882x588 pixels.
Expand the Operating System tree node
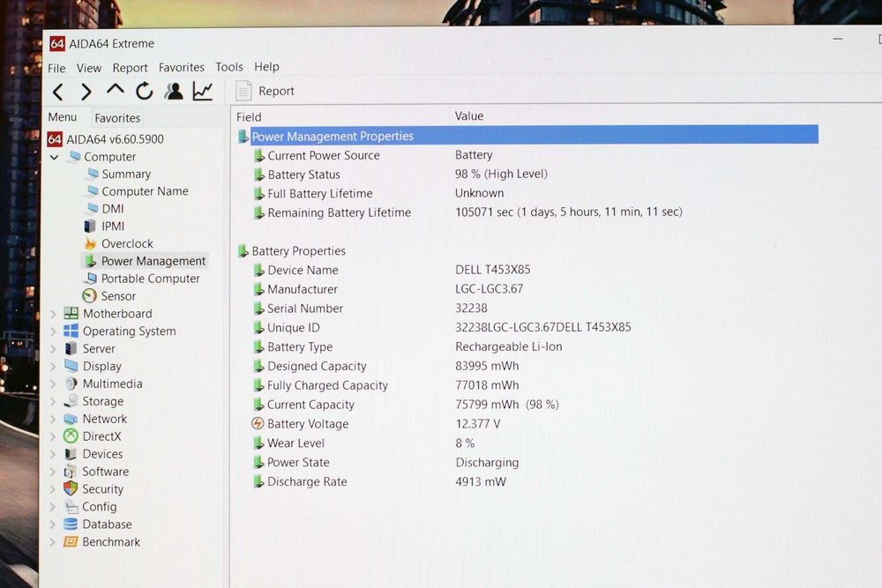pyautogui.click(x=54, y=331)
